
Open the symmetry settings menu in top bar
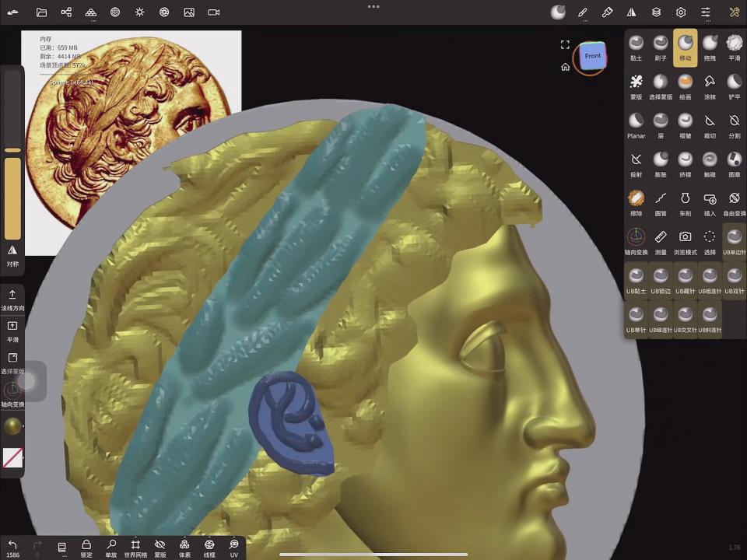coord(632,12)
